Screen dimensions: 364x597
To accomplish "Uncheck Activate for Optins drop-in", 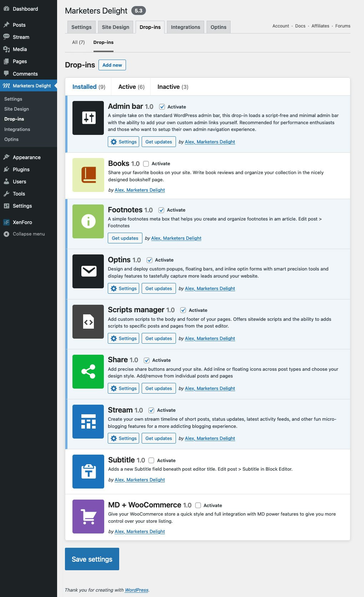I will pyautogui.click(x=150, y=260).
